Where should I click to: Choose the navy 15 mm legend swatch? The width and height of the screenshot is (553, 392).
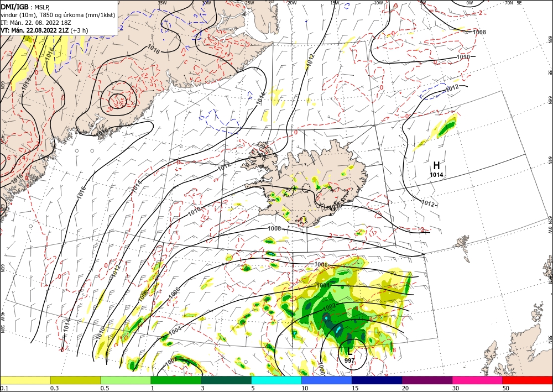point(377,380)
